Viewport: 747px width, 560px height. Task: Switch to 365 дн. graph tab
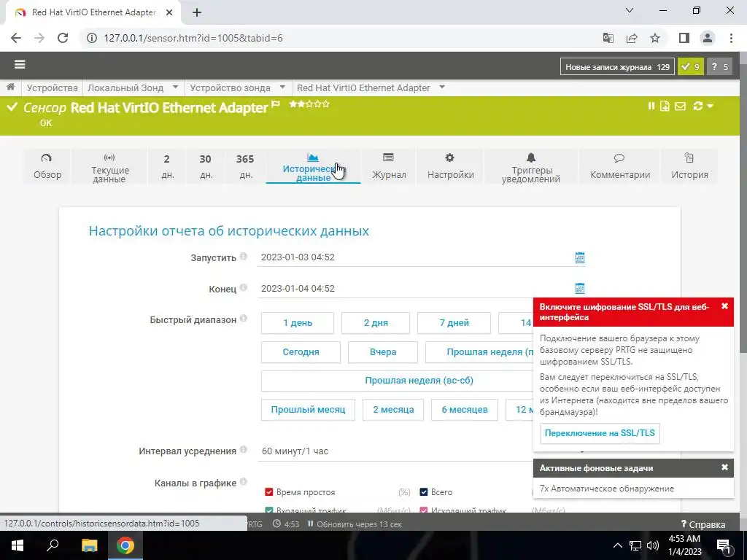point(245,166)
